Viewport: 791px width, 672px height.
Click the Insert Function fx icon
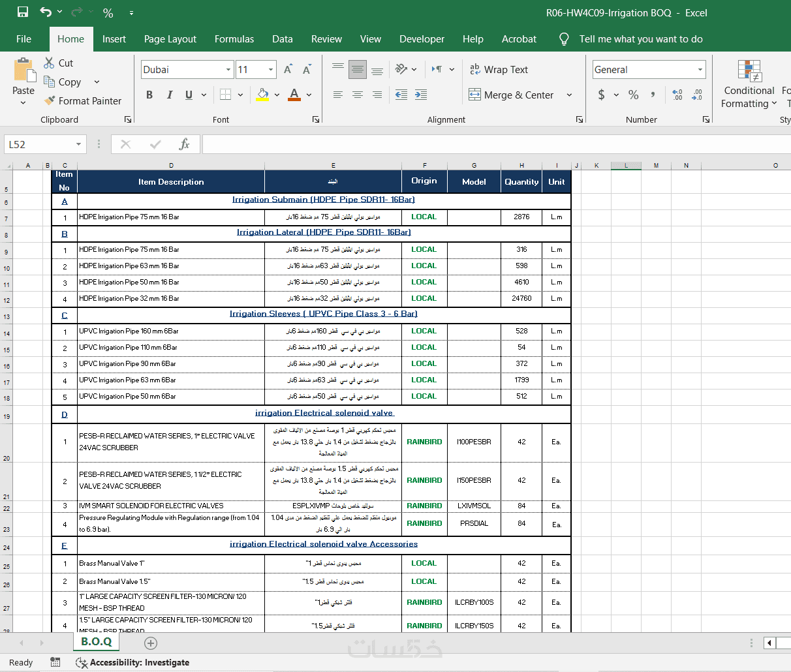(x=184, y=144)
